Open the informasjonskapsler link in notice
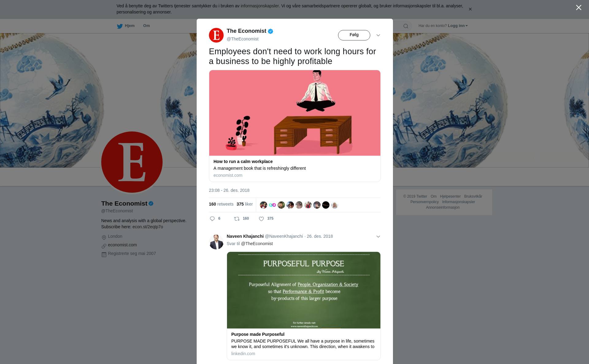The width and height of the screenshot is (589, 364). pyautogui.click(x=260, y=6)
